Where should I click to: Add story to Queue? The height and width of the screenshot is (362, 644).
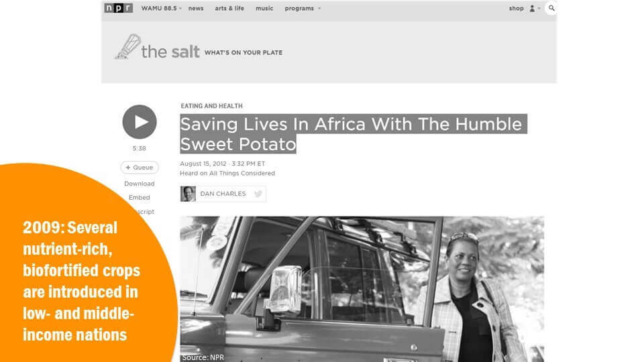(140, 168)
